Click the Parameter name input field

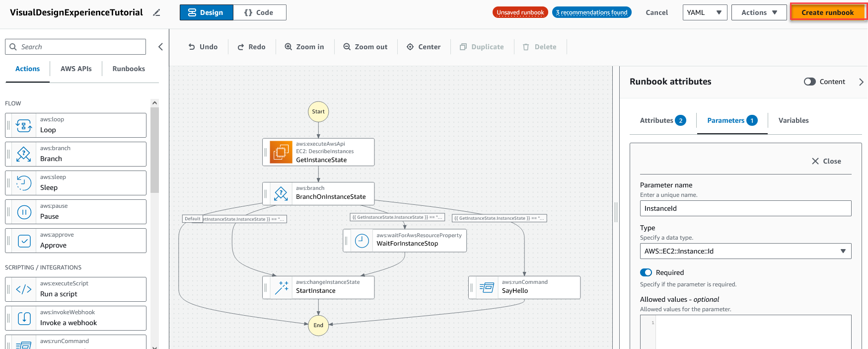[x=745, y=208]
